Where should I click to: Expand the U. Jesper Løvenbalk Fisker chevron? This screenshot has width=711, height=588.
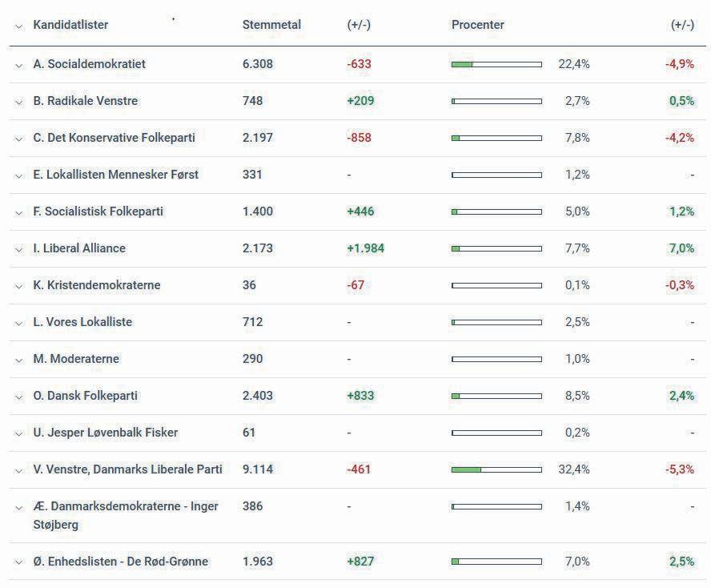[18, 433]
